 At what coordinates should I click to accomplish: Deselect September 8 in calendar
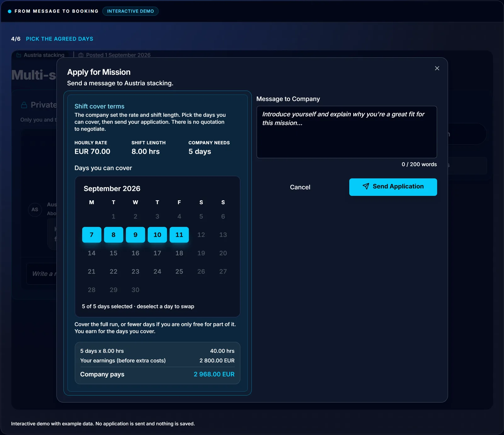tap(113, 235)
